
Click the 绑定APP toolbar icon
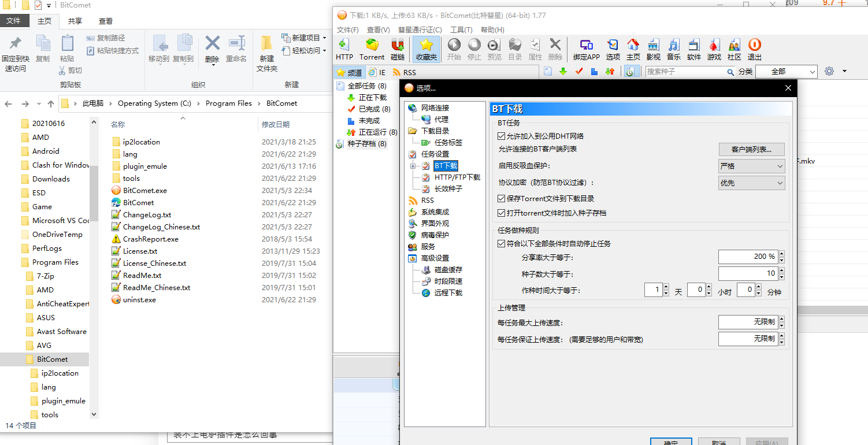click(x=587, y=50)
